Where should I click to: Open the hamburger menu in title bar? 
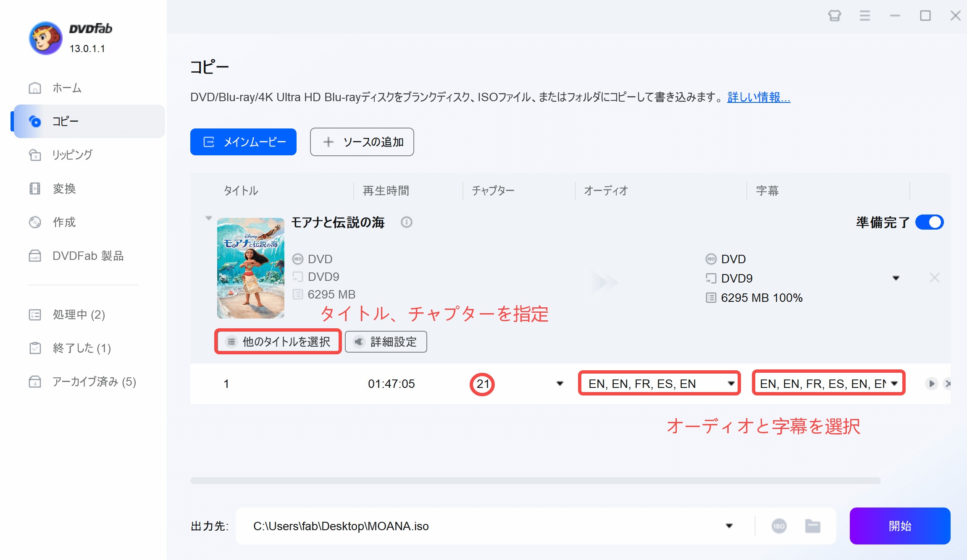pos(865,16)
